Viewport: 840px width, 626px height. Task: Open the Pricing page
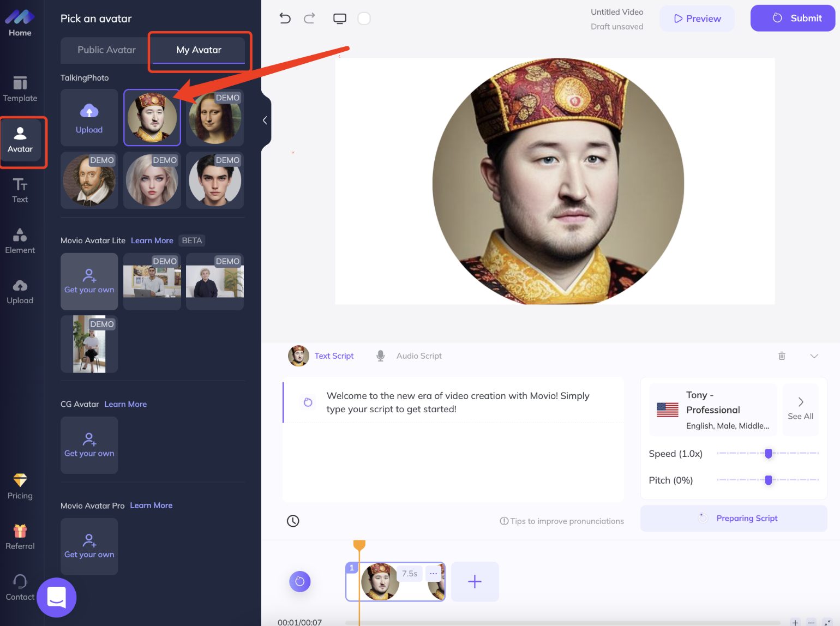click(20, 486)
